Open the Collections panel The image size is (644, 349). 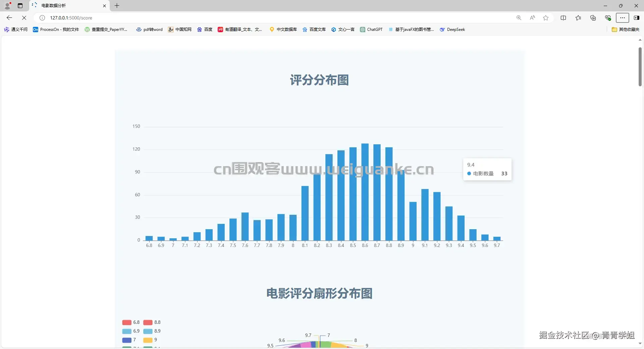coord(593,18)
